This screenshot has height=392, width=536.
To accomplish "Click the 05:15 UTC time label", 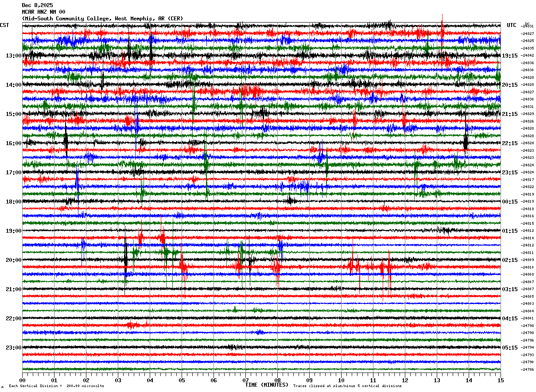I will click(510, 347).
